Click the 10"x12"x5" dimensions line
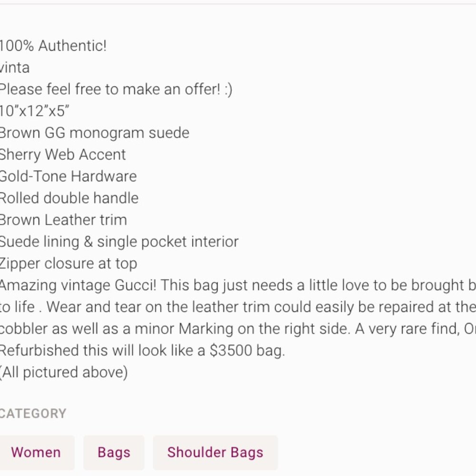476x476 pixels. [x=34, y=111]
